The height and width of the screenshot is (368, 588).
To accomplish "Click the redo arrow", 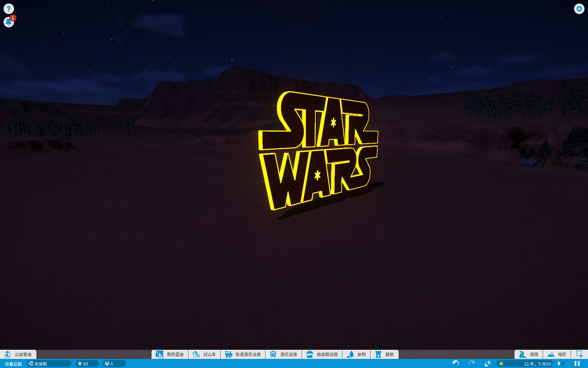I will point(472,363).
